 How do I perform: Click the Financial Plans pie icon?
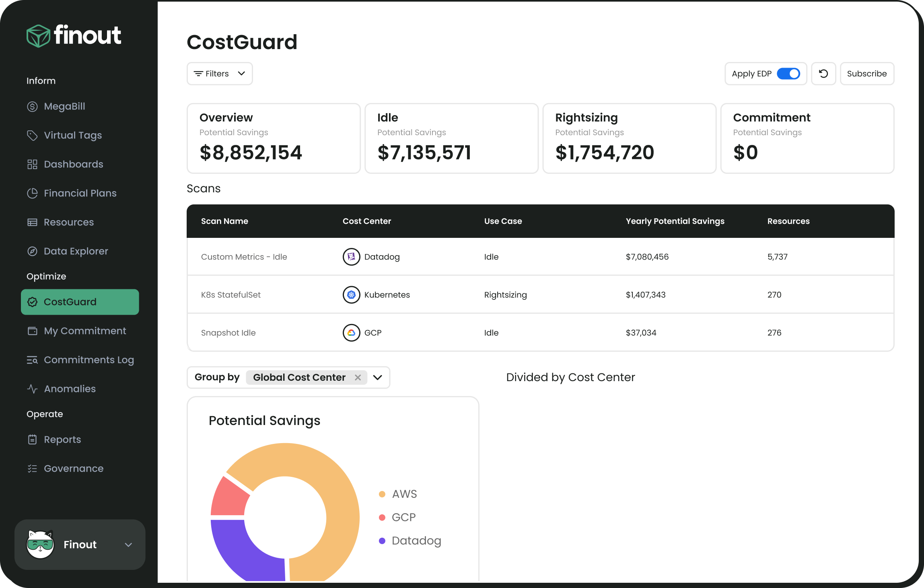(33, 193)
